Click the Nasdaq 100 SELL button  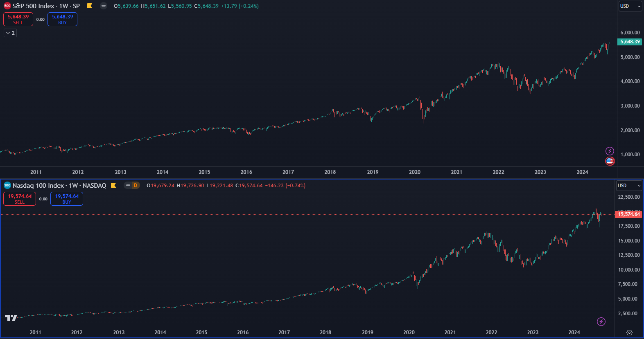click(20, 199)
